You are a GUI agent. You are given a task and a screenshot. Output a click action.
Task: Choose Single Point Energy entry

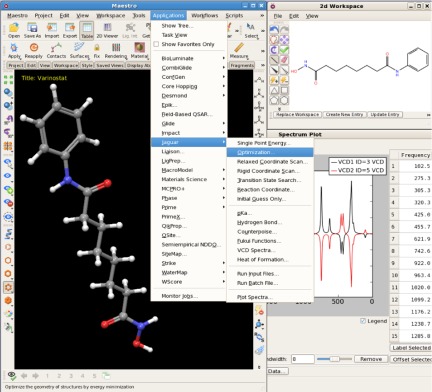(270, 143)
